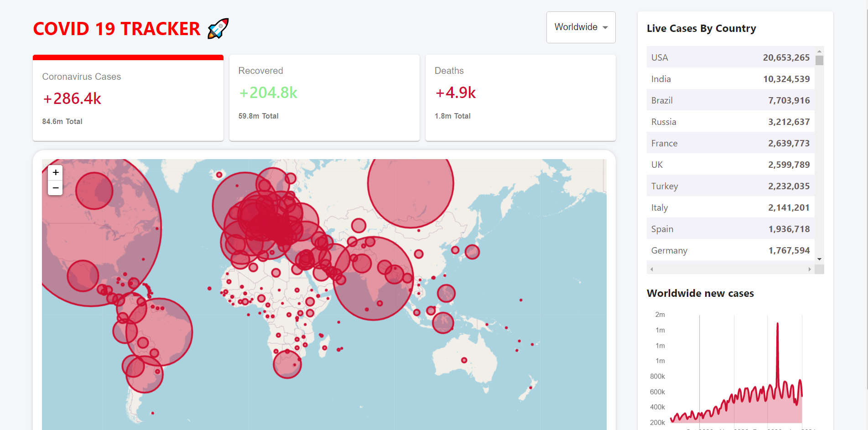This screenshot has width=868, height=430.
Task: Select the Deaths card
Action: click(520, 98)
